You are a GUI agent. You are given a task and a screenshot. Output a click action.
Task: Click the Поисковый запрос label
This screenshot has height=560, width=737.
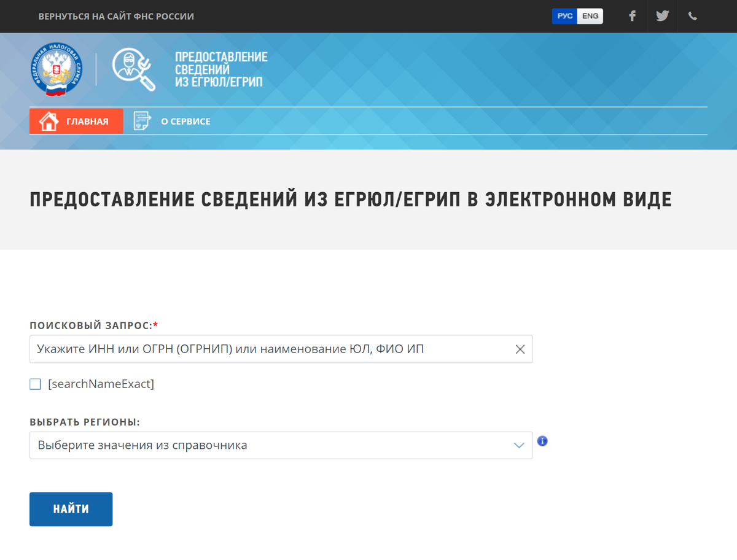point(94,325)
